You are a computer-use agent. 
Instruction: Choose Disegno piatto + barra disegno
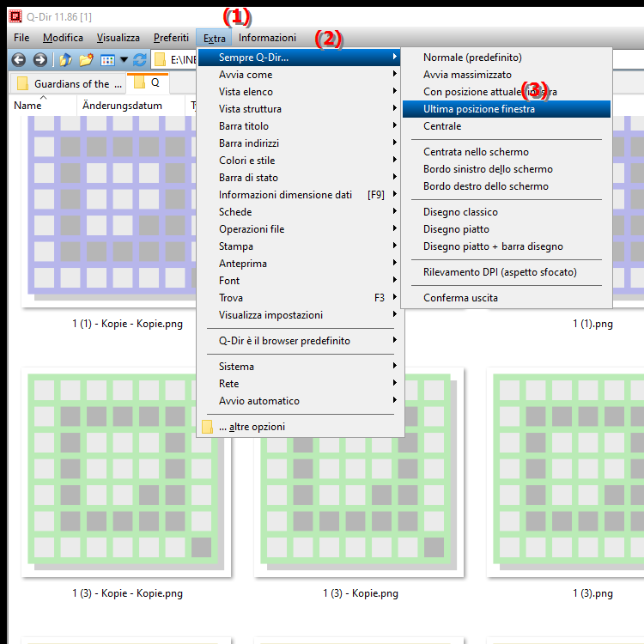point(506,246)
